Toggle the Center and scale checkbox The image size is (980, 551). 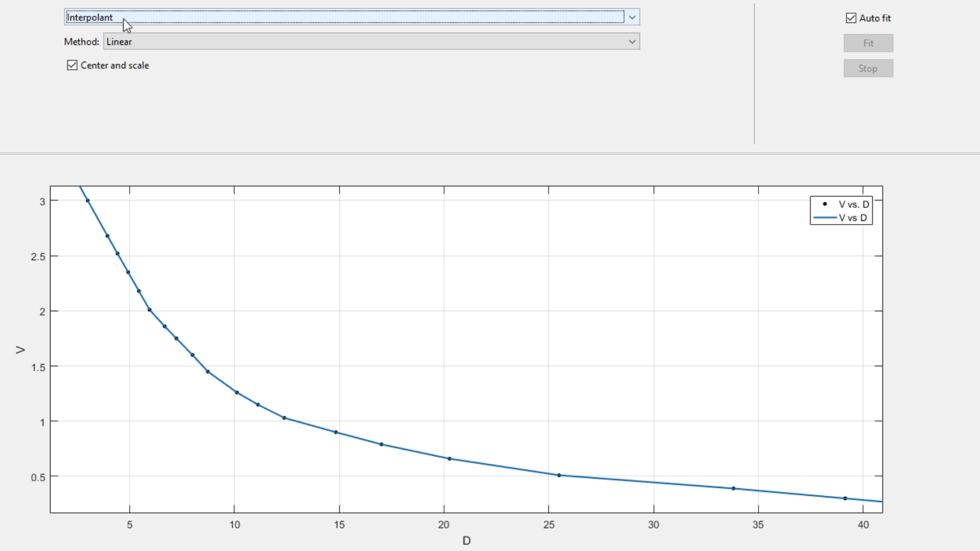click(x=72, y=65)
